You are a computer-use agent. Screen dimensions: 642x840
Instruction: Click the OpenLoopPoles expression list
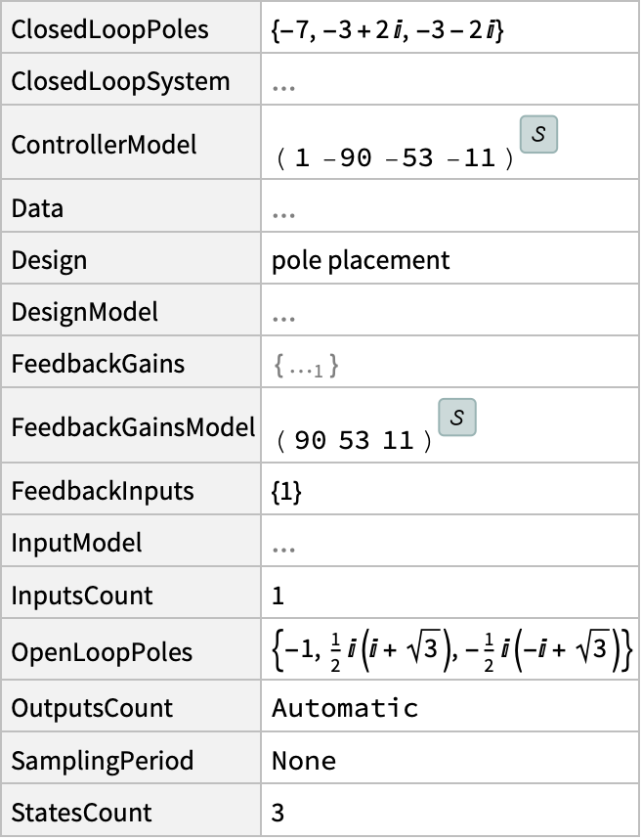(452, 651)
